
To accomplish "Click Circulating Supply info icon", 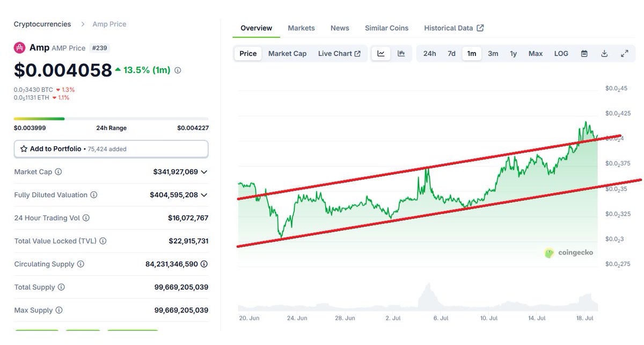I will (80, 264).
